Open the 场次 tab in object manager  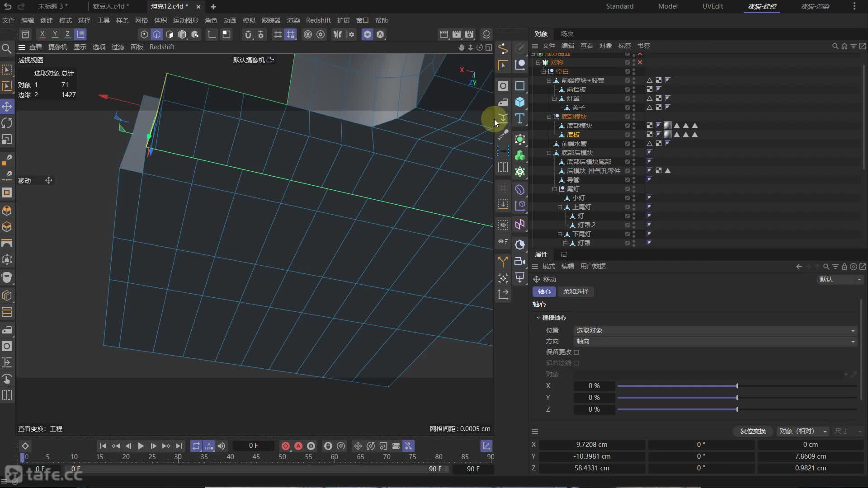(567, 34)
